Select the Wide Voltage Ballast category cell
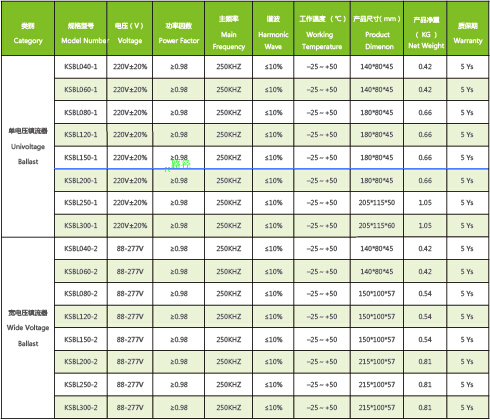 tap(28, 328)
